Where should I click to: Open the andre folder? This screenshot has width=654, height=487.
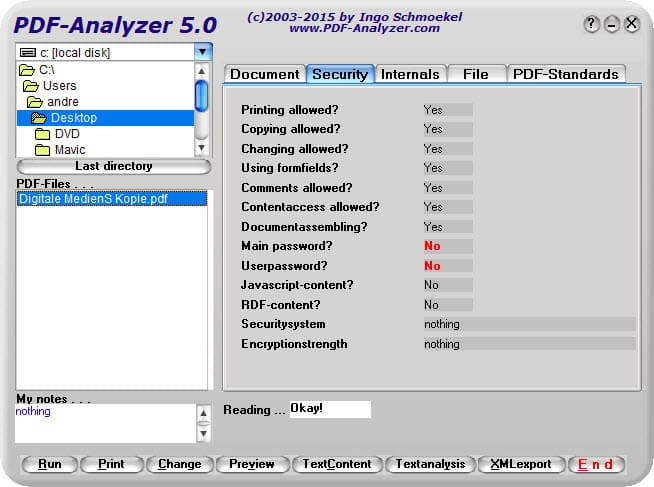point(53,102)
